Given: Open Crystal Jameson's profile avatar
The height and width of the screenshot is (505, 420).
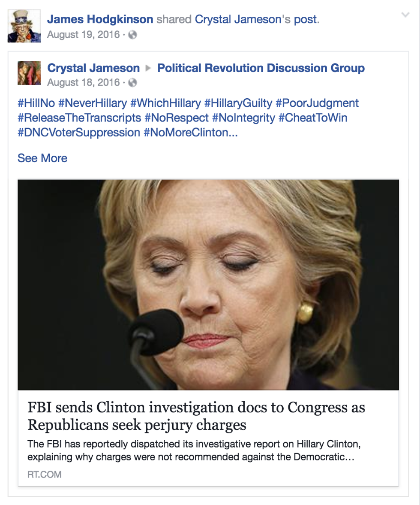Looking at the screenshot, I should point(29,73).
